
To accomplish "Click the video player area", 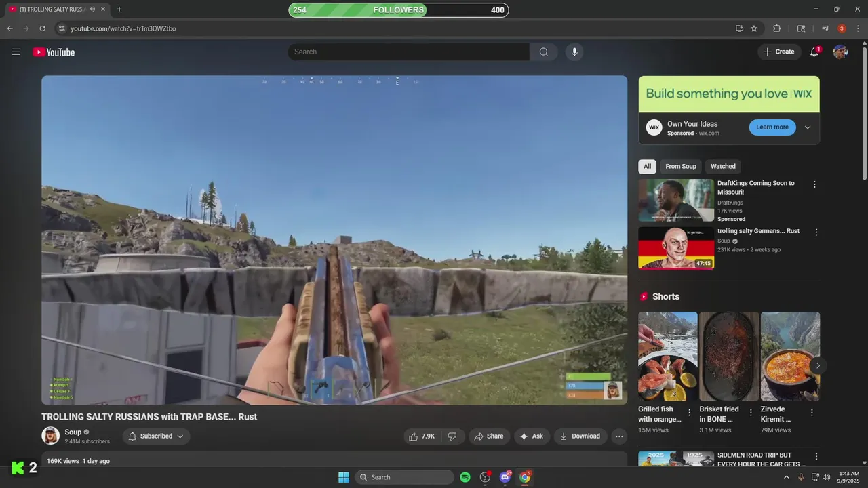I will [x=334, y=240].
